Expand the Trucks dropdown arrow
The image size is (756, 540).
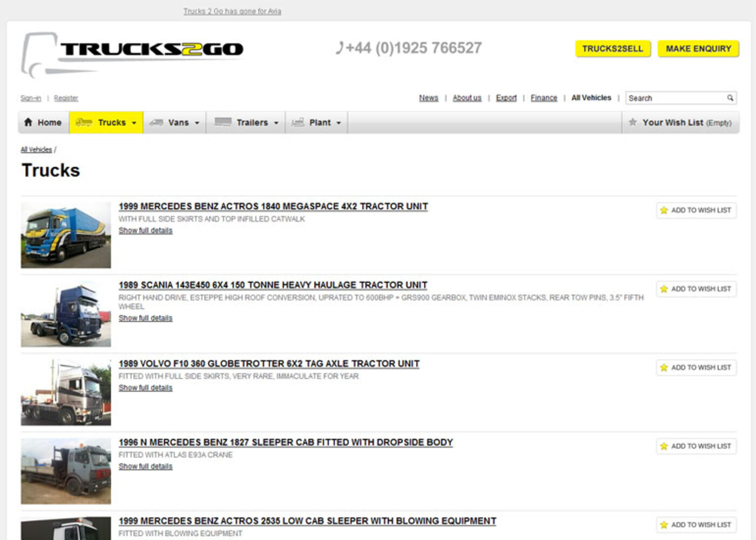point(134,123)
